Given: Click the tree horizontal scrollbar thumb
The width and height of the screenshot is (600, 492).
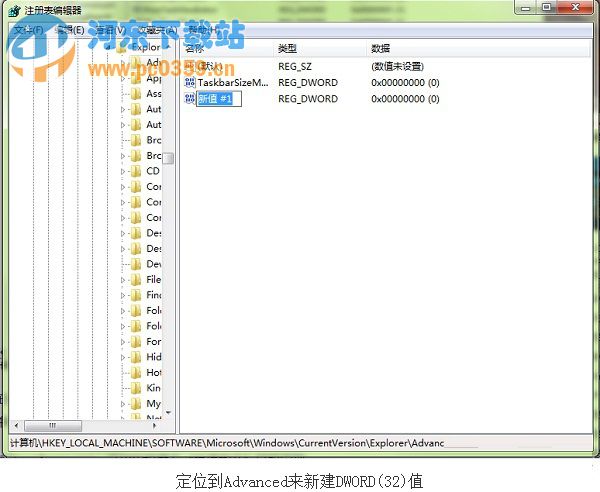Looking at the screenshot, I should point(53,425).
